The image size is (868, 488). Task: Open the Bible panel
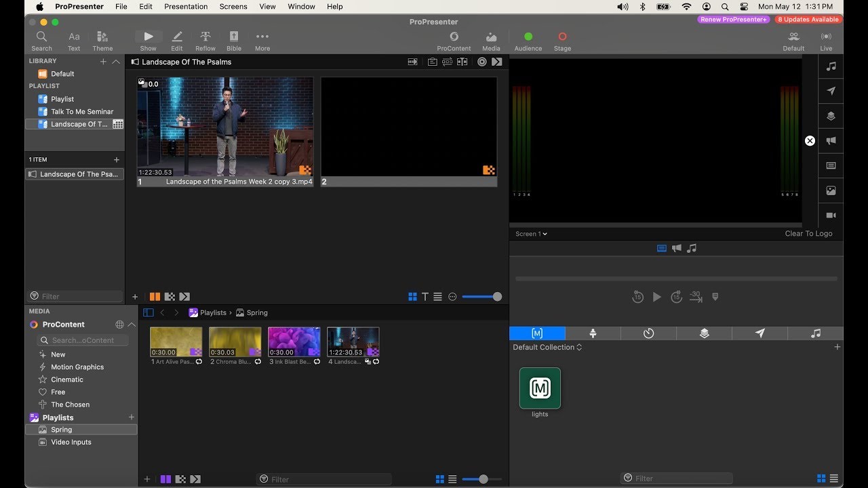[x=234, y=41]
